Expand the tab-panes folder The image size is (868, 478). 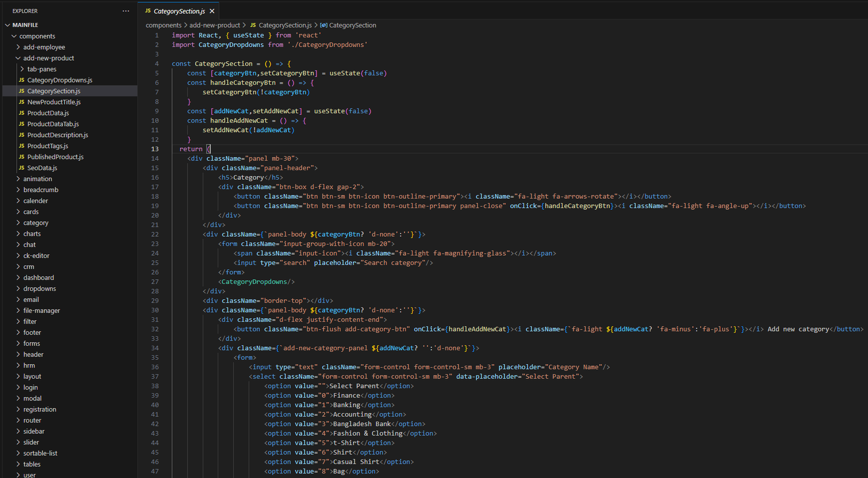click(41, 69)
